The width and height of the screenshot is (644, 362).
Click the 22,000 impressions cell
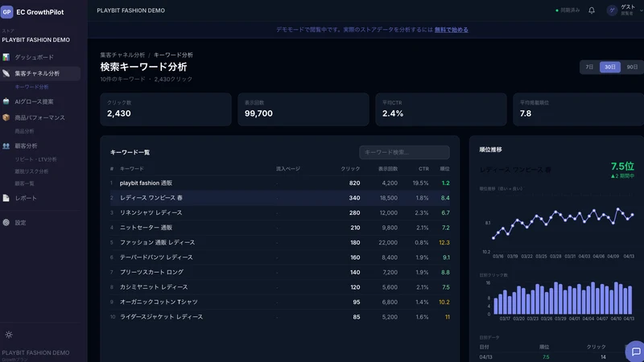click(388, 243)
